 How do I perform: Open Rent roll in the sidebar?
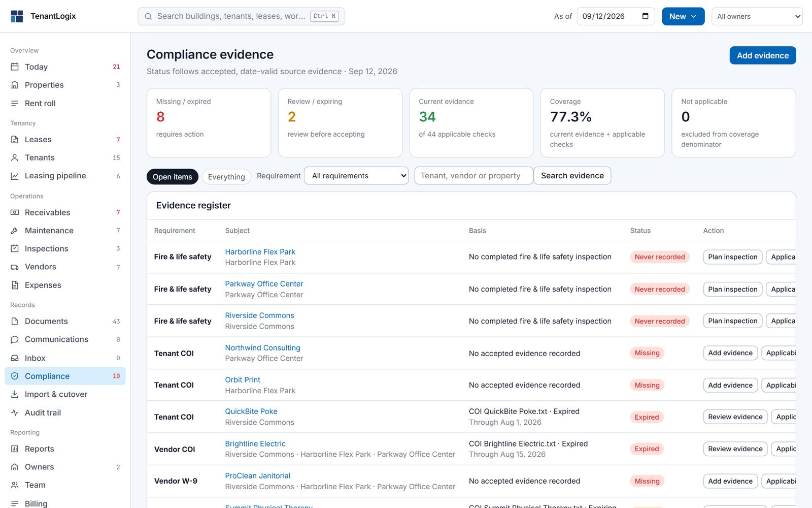click(x=65, y=103)
